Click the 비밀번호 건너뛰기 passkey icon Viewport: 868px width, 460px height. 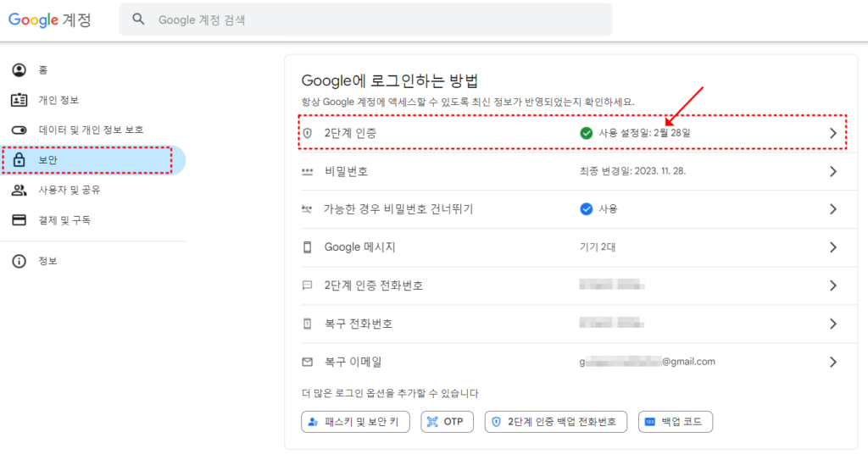[x=307, y=209]
